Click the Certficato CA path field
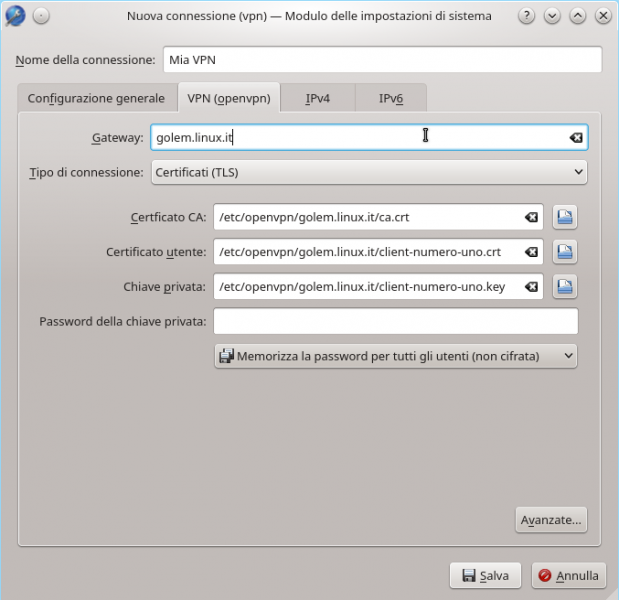 tap(378, 217)
